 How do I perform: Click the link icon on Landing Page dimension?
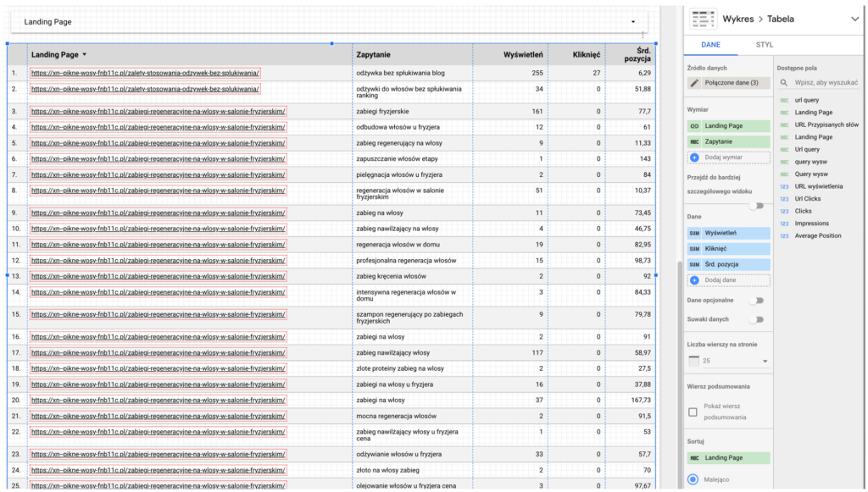695,125
